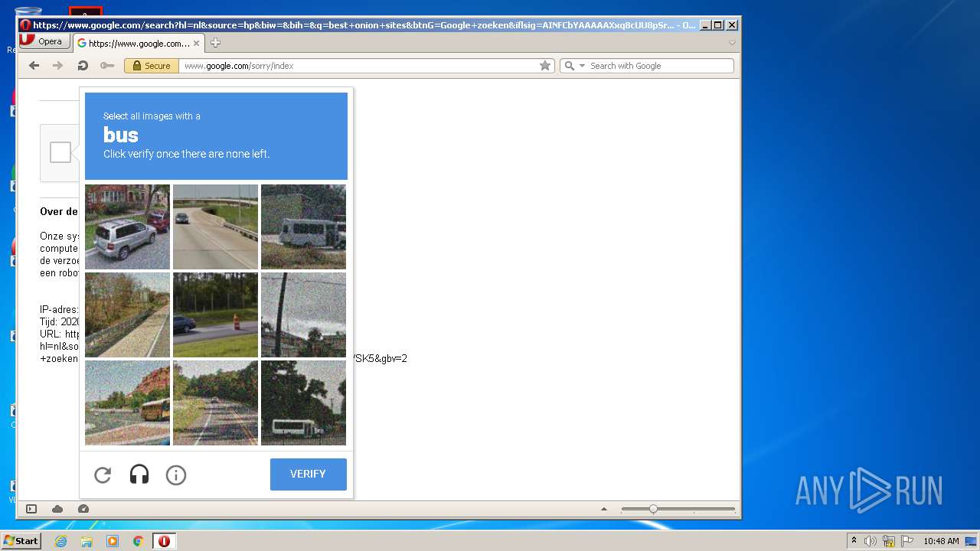Maximize the Opera window
980x551 pixels.
click(718, 25)
